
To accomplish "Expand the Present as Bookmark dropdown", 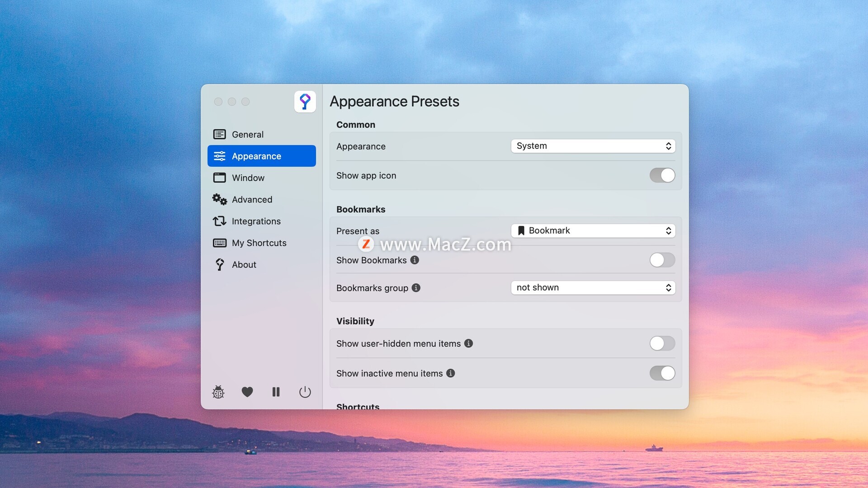I will [593, 231].
